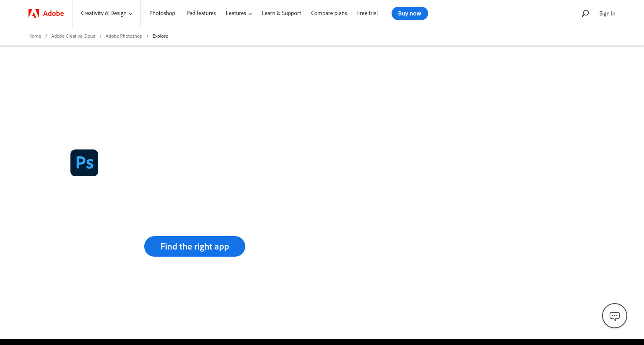
Task: Click the Explore breadcrumb text
Action: click(x=160, y=36)
